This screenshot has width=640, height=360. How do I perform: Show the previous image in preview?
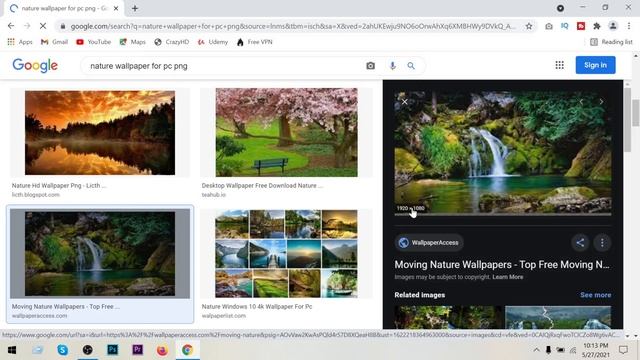[582, 102]
